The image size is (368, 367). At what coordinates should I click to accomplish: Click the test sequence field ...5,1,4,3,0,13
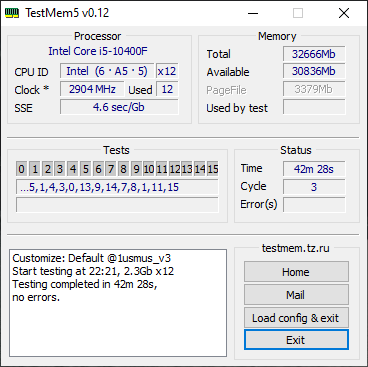[x=117, y=187]
